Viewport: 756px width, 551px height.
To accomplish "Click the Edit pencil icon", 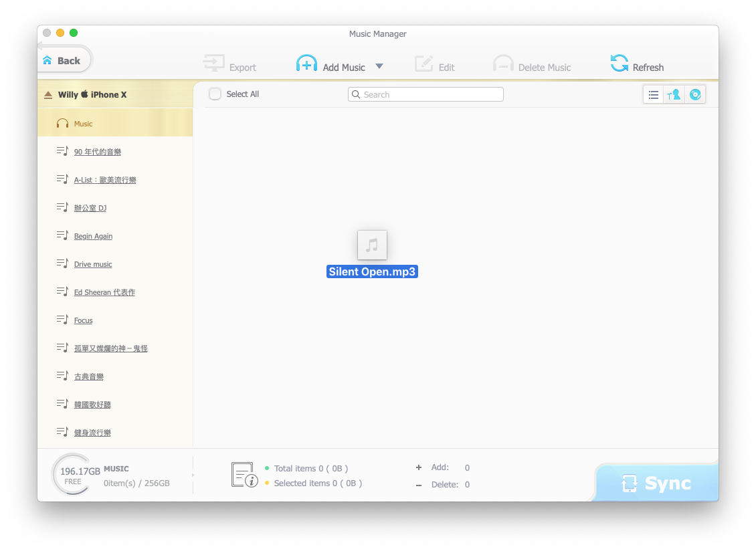I will tap(424, 63).
